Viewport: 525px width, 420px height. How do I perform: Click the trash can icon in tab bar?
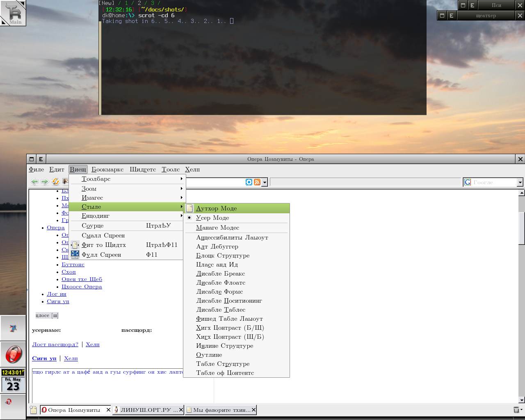516,410
